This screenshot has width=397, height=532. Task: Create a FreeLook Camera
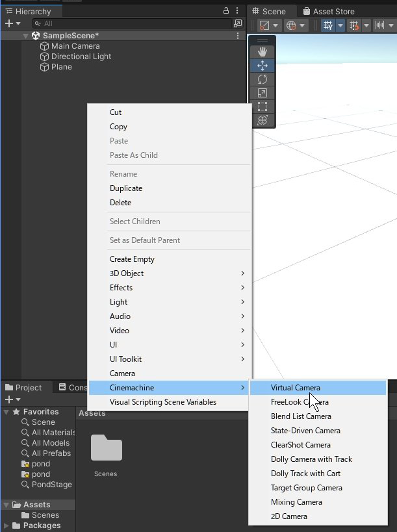[x=318, y=402]
